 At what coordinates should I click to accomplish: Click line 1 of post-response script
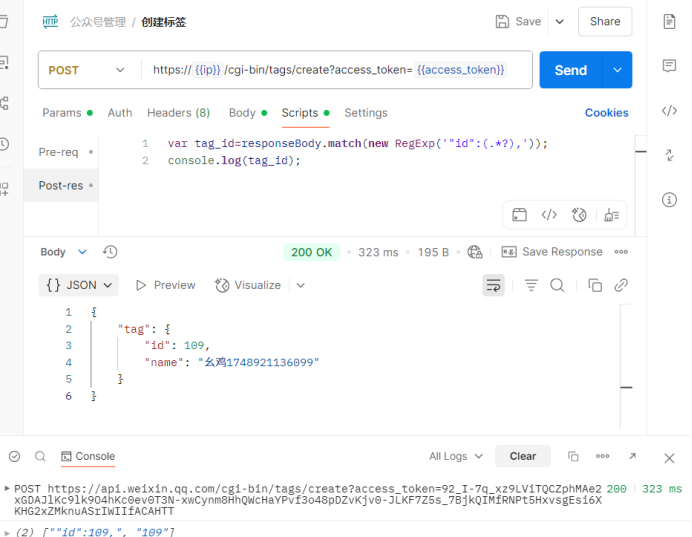pyautogui.click(x=357, y=143)
